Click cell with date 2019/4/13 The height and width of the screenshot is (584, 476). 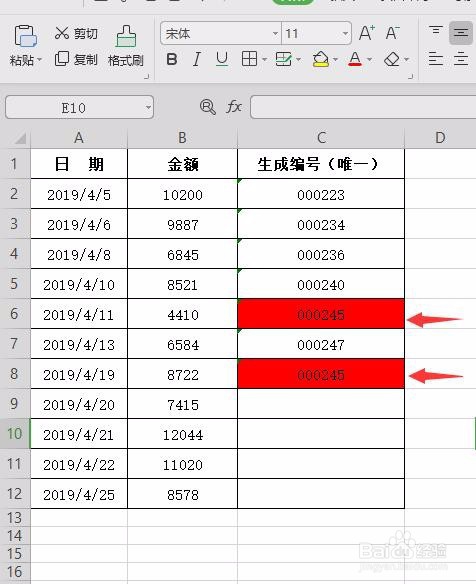click(79, 344)
